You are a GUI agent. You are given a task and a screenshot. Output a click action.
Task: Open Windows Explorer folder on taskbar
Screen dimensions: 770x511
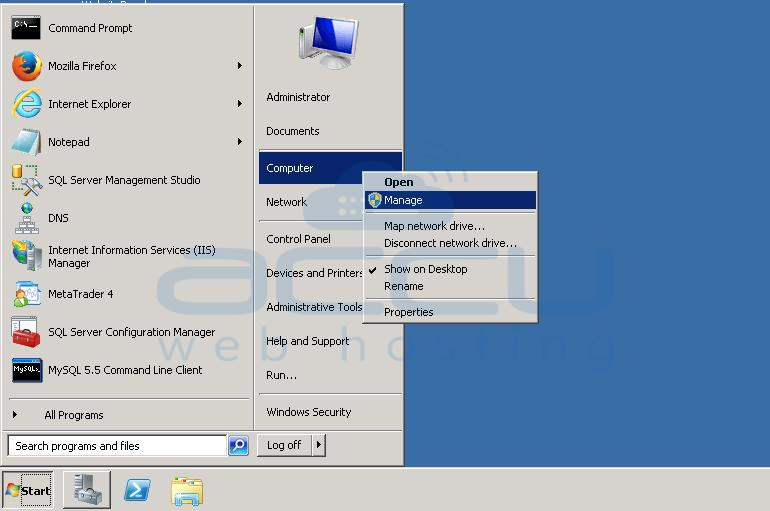coord(187,490)
